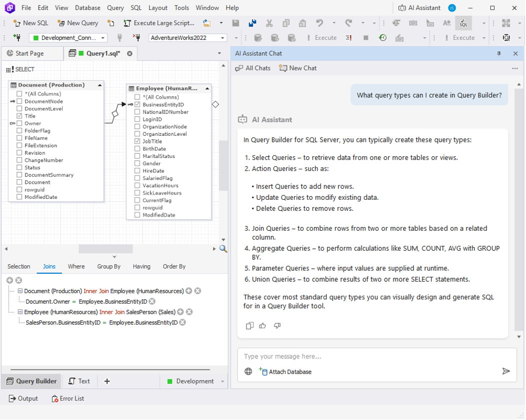
Task: Check the LoginID column checkbox
Action: [137, 119]
